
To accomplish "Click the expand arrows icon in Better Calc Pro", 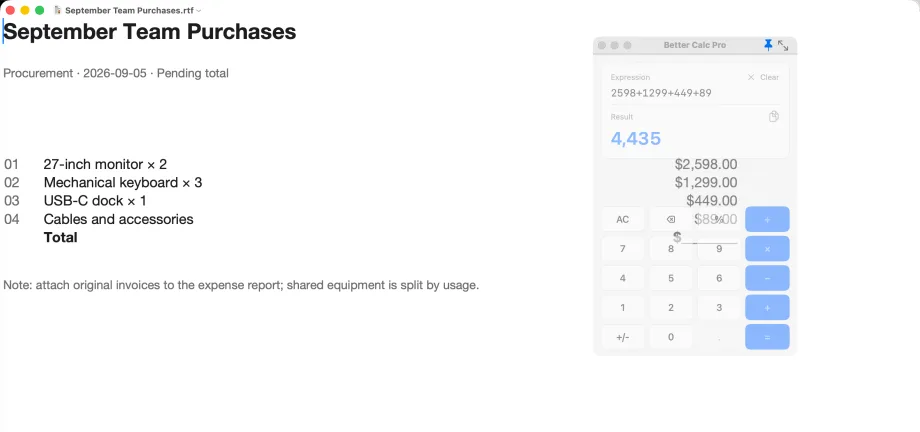I will pyautogui.click(x=783, y=45).
